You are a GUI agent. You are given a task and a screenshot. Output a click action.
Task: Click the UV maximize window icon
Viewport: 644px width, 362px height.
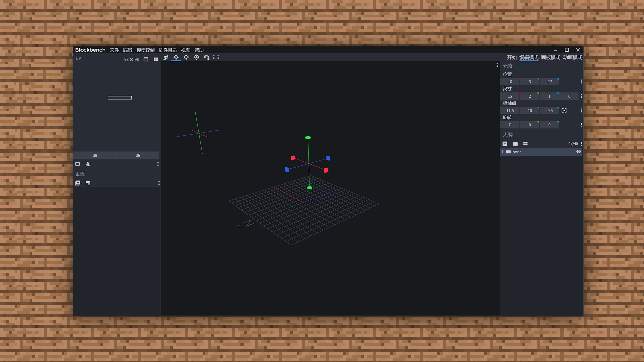[x=146, y=59]
